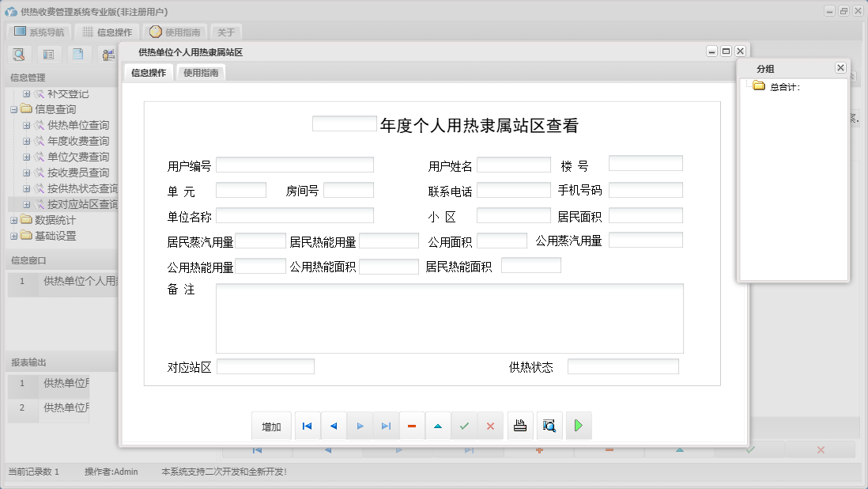Click the print icon at the bottom toolbar
This screenshot has width=868, height=489.
click(x=520, y=426)
